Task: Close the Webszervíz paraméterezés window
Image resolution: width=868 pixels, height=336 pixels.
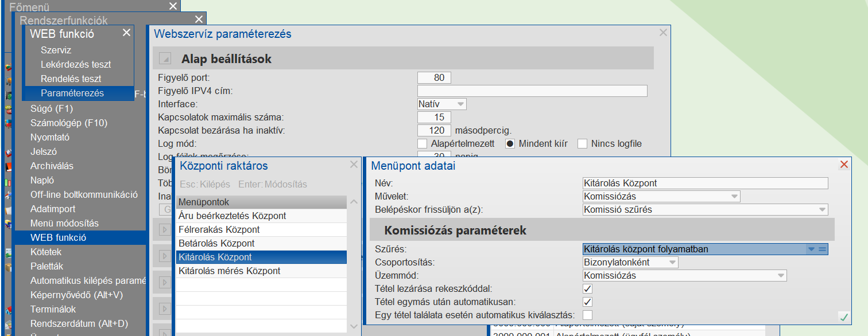Action: [663, 33]
